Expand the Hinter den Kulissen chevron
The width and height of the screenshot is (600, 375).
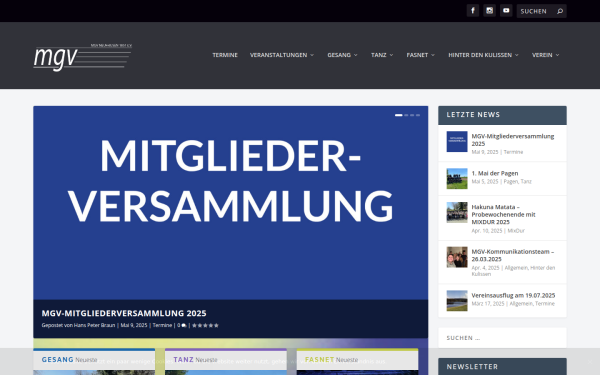pos(517,55)
